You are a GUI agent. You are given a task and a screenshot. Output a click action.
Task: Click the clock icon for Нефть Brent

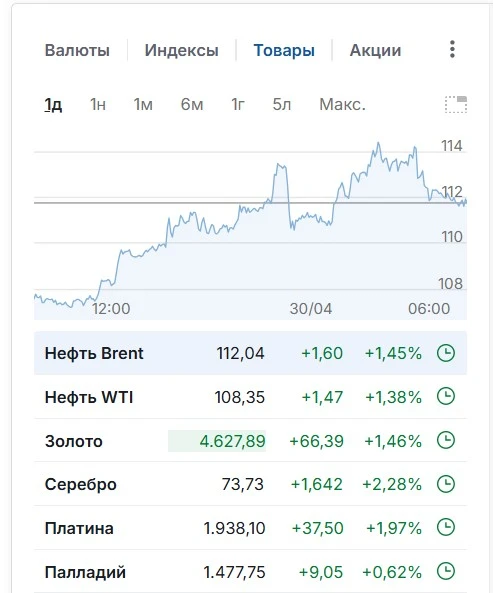tap(446, 353)
